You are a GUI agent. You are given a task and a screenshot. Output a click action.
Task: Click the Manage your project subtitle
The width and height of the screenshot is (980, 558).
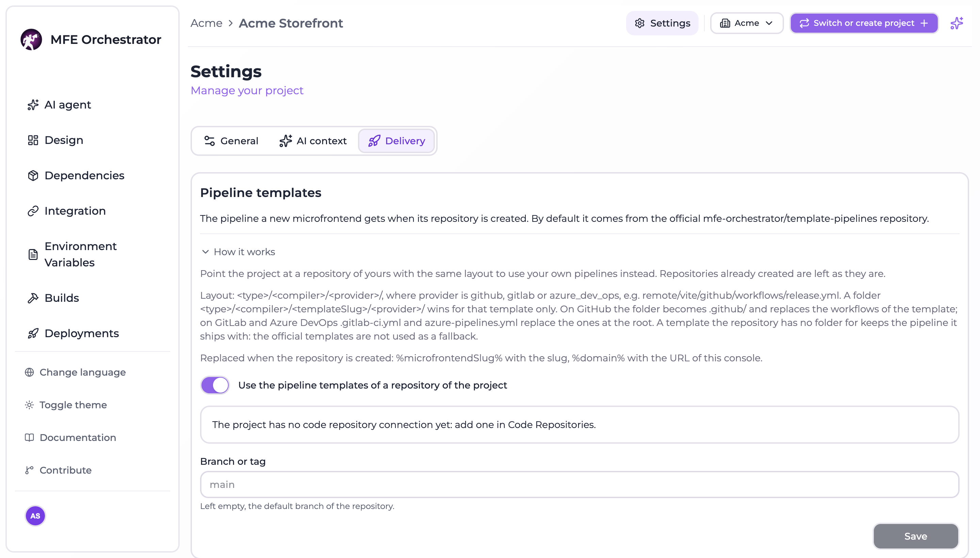pos(247,91)
